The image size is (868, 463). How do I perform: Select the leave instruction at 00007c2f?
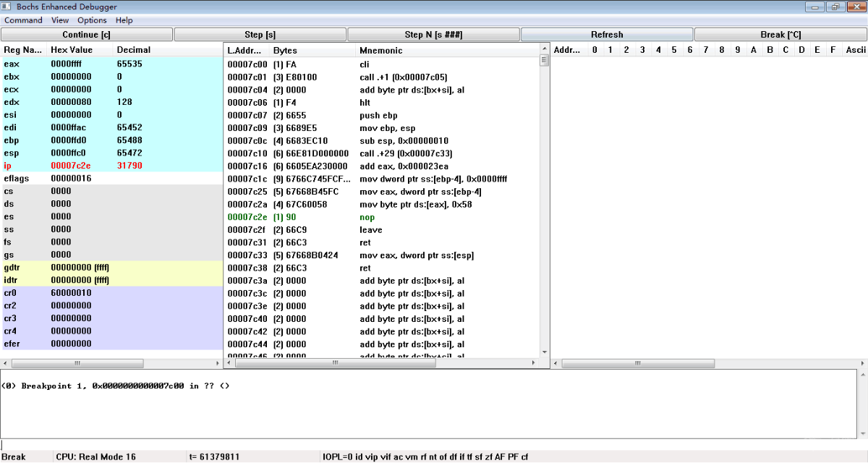click(x=382, y=229)
